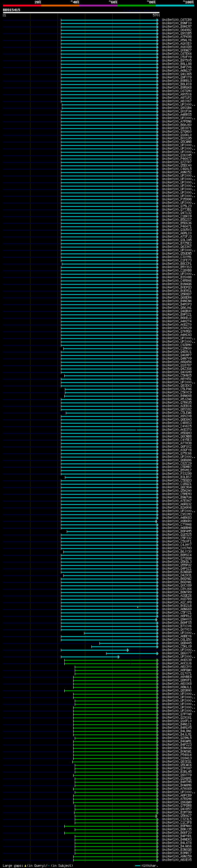
Task: Select hit label UniRef100_Q41365
Action: (176, 74)
